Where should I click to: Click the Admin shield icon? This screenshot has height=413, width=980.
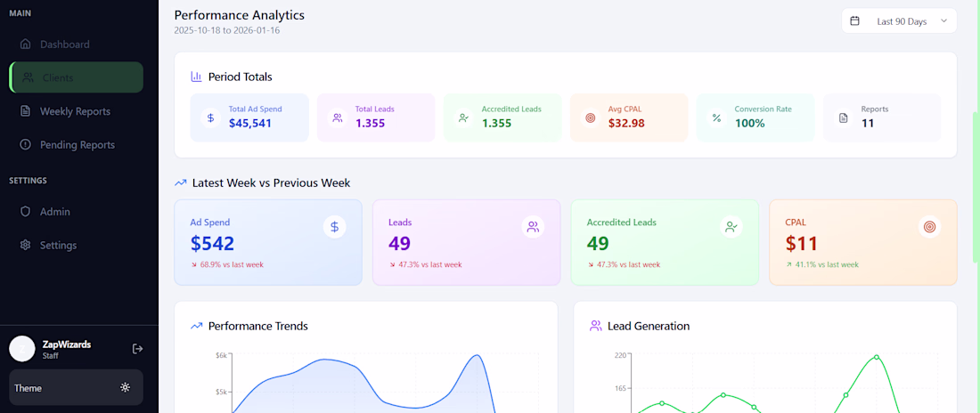[26, 212]
